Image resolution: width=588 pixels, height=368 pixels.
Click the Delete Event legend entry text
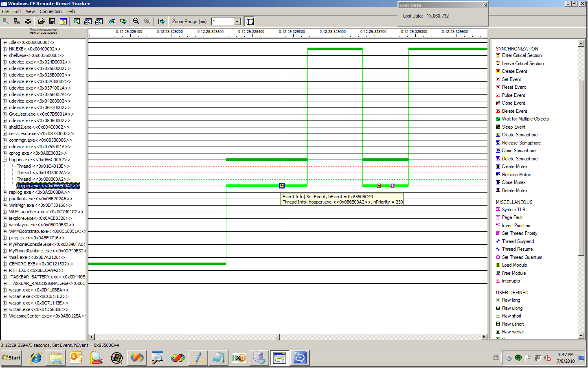514,111
